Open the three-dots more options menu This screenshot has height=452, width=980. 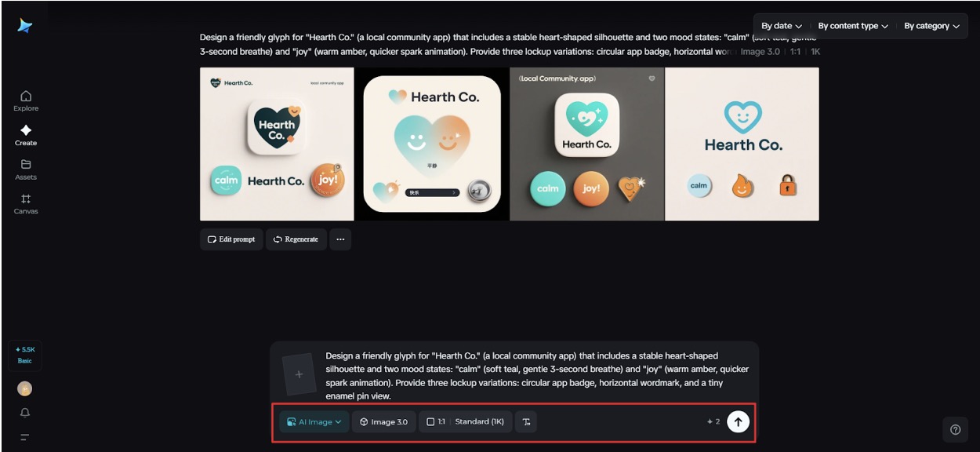[339, 239]
